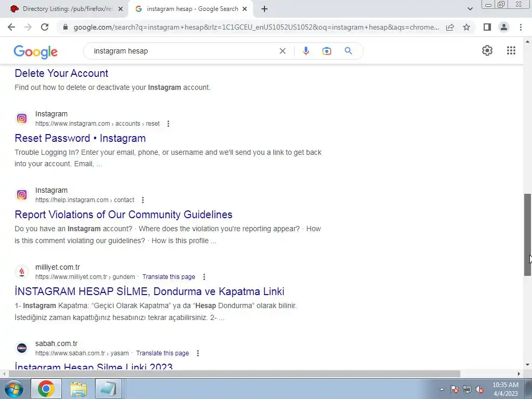This screenshot has height=399, width=532.
Task: View site information padlock icon
Action: [65, 27]
